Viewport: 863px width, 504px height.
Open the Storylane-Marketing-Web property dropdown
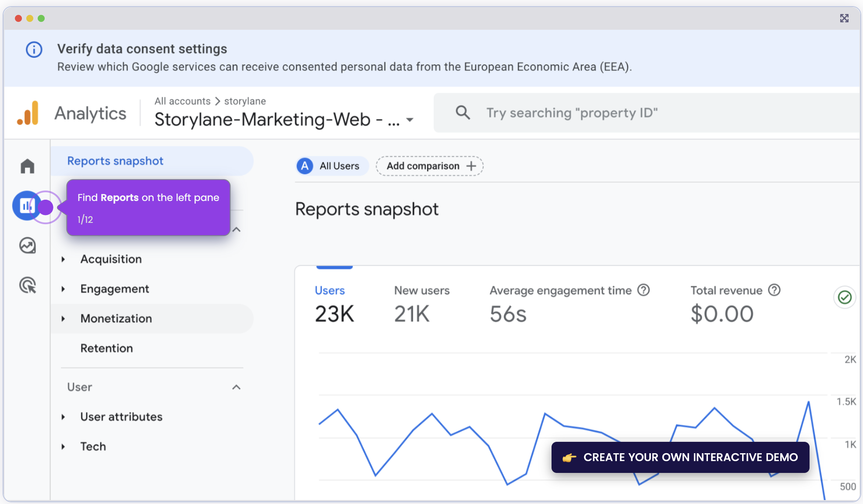[410, 120]
